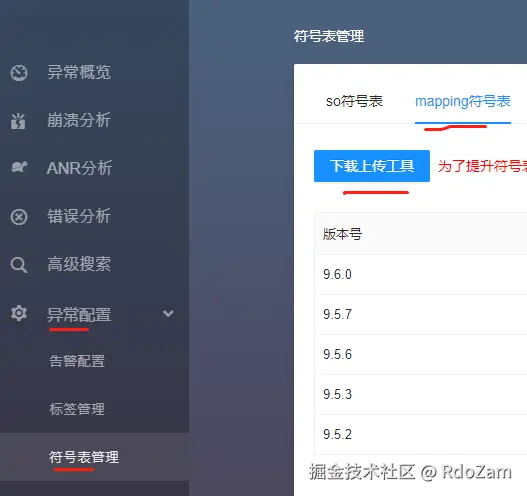
Task: Click the circled X icon beside 错误分析
Action: click(x=19, y=217)
